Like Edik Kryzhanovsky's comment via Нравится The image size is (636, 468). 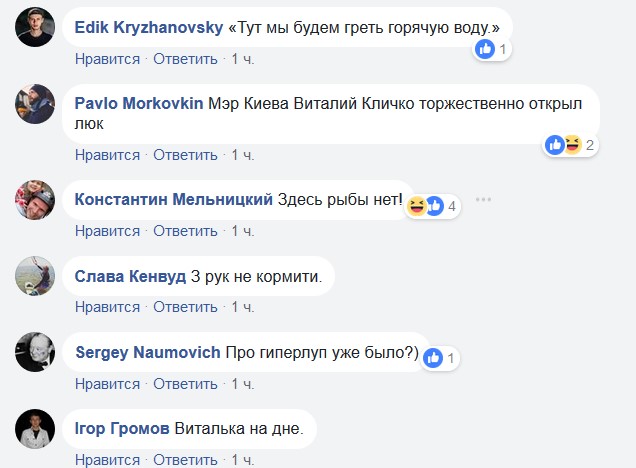click(x=107, y=59)
